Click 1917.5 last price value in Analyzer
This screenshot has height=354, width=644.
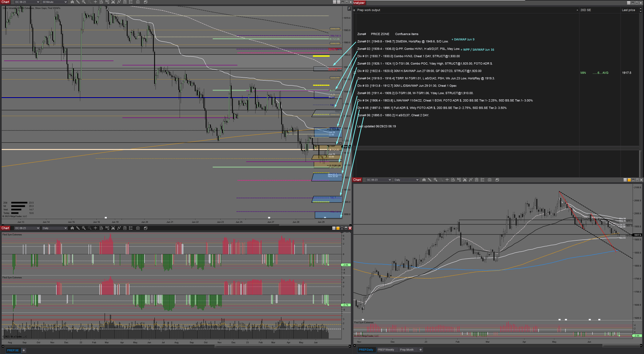click(x=626, y=72)
